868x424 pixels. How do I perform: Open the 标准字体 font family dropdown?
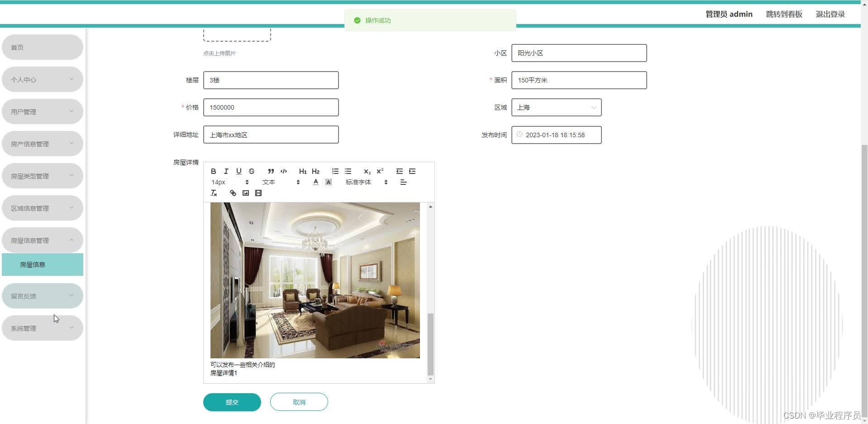[x=367, y=182]
